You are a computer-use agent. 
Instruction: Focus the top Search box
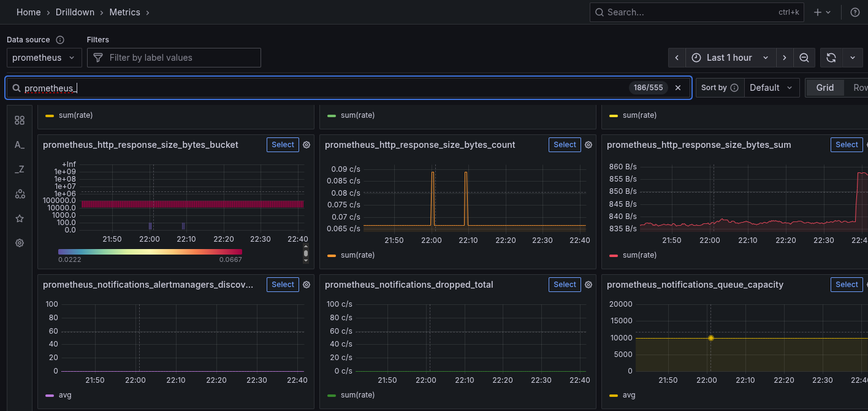coord(697,12)
